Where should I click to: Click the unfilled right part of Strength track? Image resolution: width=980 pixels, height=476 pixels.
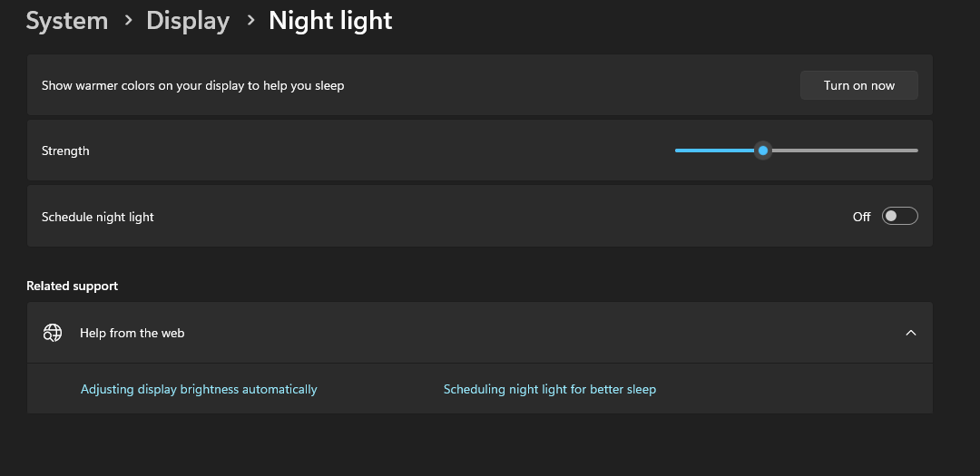point(844,151)
